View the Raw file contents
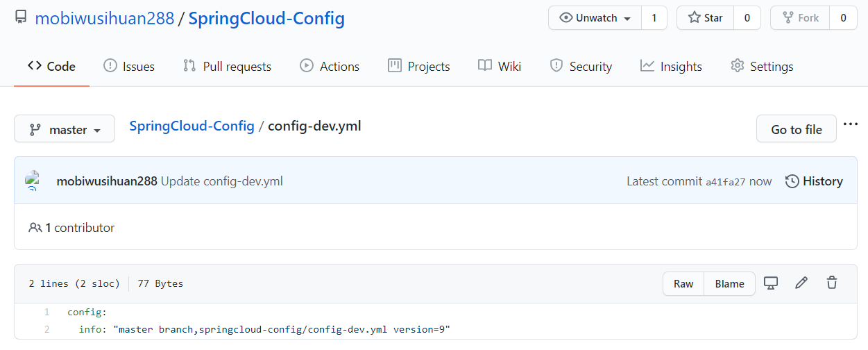The image size is (868, 350). click(683, 283)
